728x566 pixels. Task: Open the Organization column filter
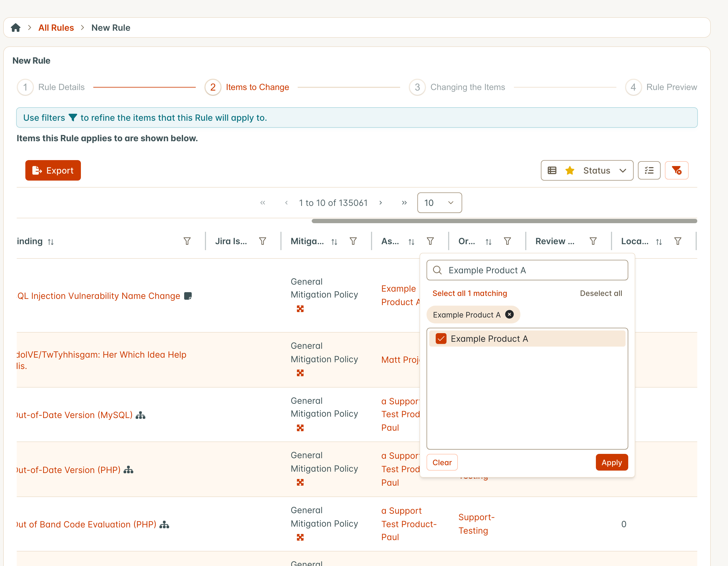507,241
